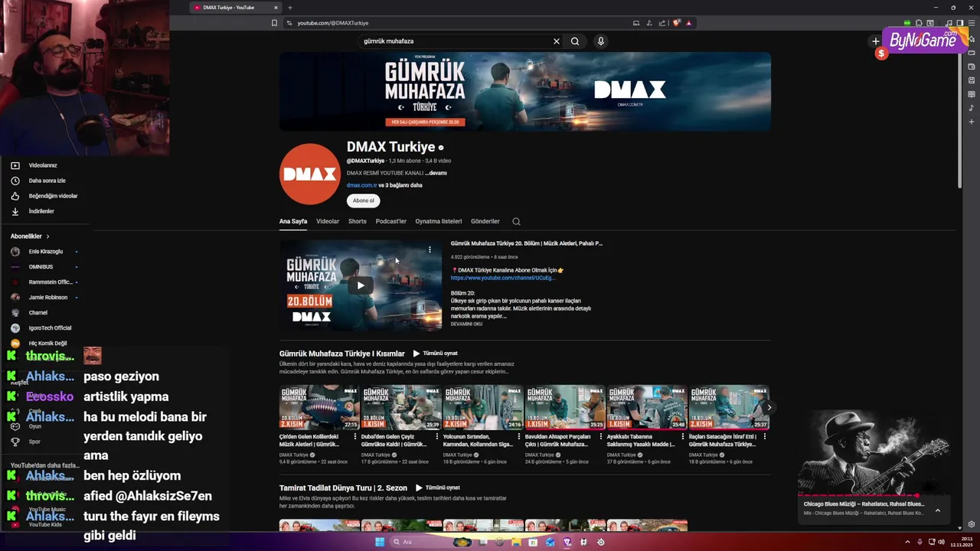
Task: Show hidden system tray icons chevron
Action: 907,542
